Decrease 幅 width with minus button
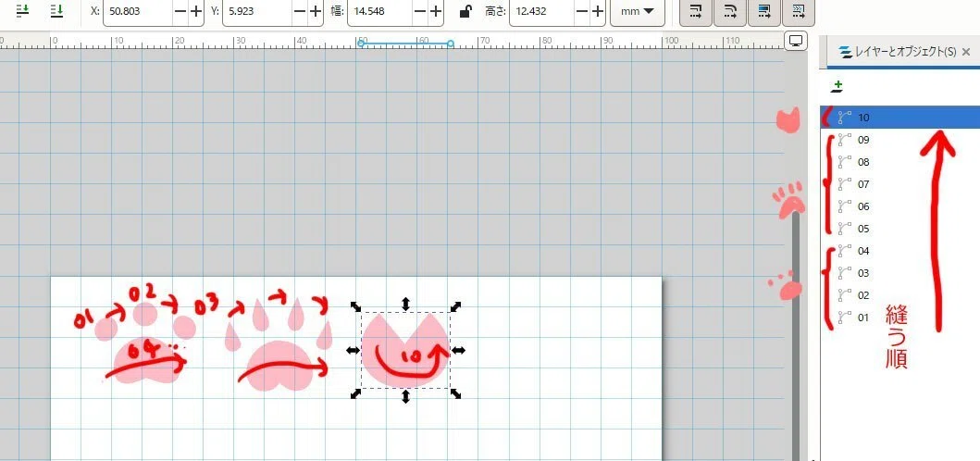 [420, 11]
